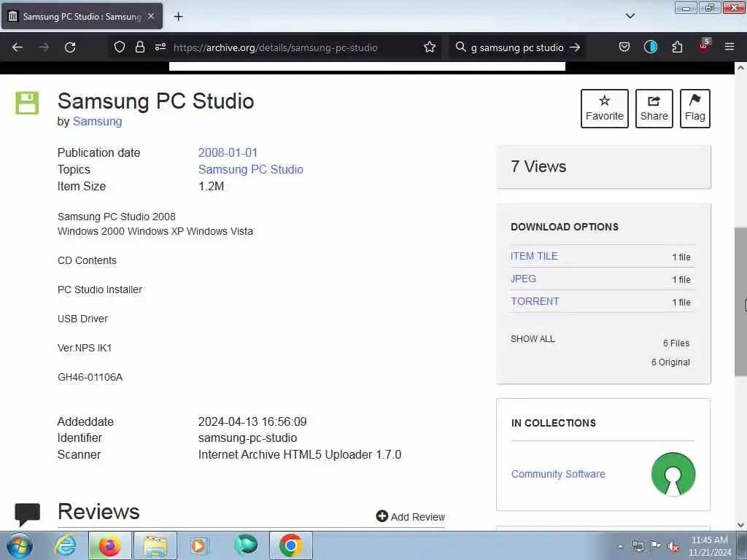Download the ITEM TILE file

pyautogui.click(x=534, y=256)
